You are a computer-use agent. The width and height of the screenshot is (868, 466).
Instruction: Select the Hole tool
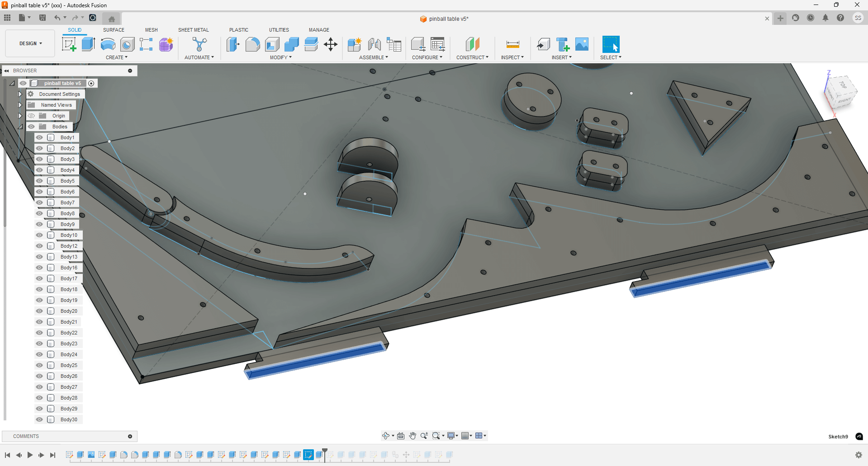pyautogui.click(x=127, y=44)
